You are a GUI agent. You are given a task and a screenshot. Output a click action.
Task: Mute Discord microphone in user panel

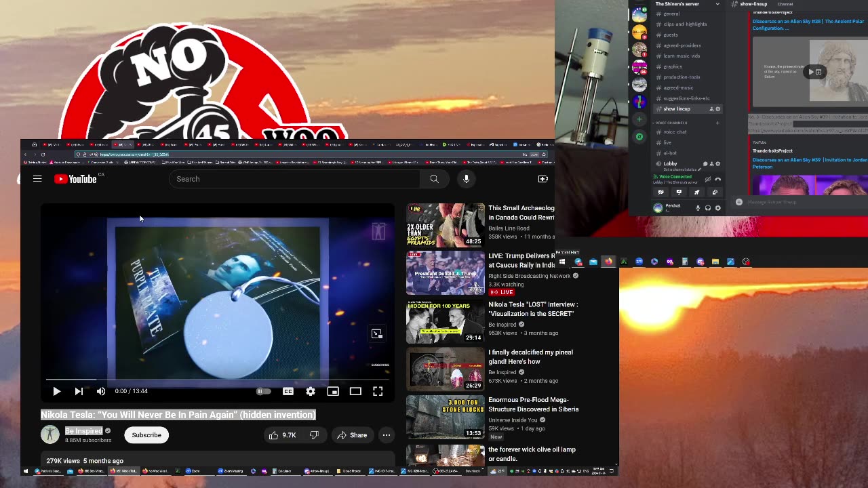point(698,208)
